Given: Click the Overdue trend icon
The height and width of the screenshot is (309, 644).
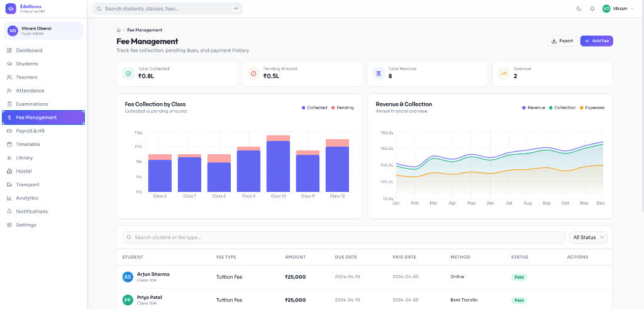Looking at the screenshot, I should (x=504, y=74).
